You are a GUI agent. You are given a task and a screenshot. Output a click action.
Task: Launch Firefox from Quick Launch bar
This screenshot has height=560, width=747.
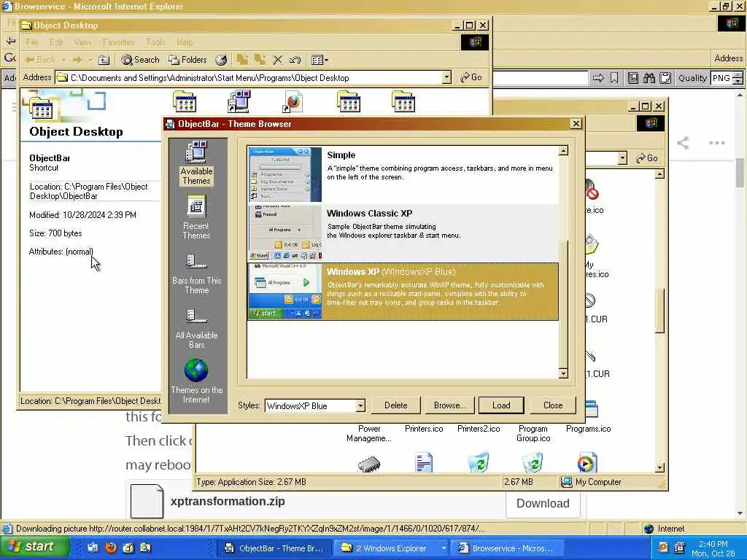(x=111, y=548)
